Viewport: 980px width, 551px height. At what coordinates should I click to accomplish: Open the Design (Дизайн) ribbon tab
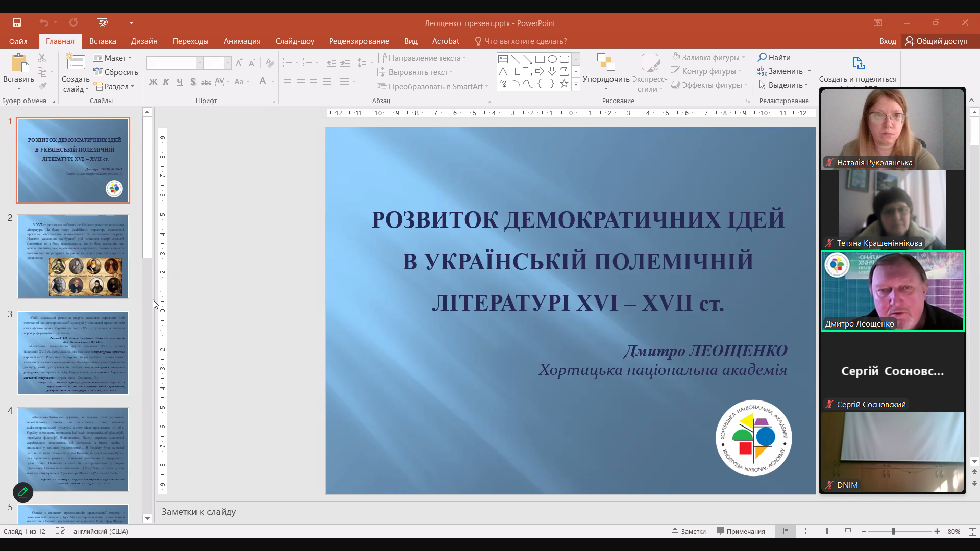point(144,41)
